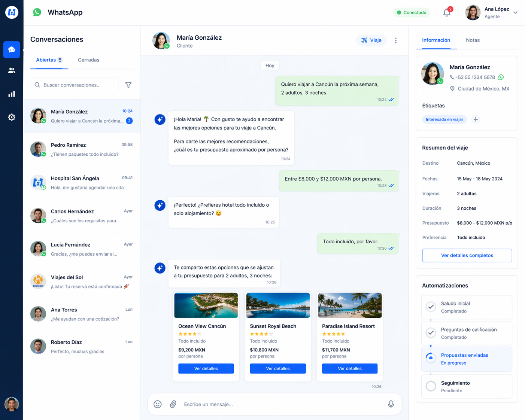Switch to the Notas tab
This screenshot has height=420, width=525.
pyautogui.click(x=473, y=40)
